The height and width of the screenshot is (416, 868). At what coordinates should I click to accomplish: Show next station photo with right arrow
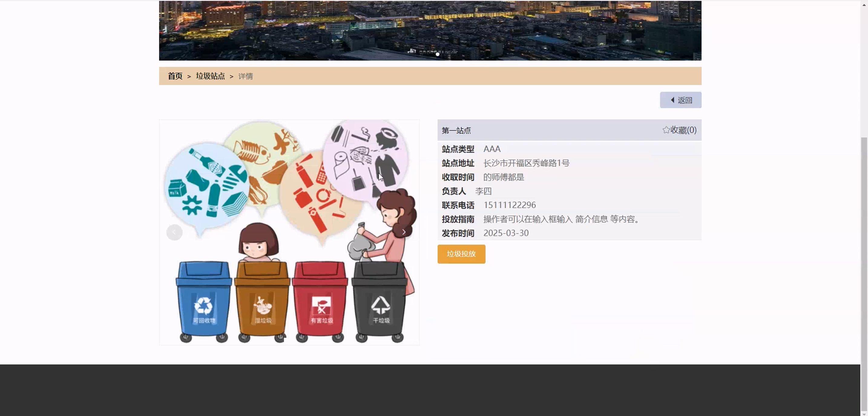[x=404, y=232]
